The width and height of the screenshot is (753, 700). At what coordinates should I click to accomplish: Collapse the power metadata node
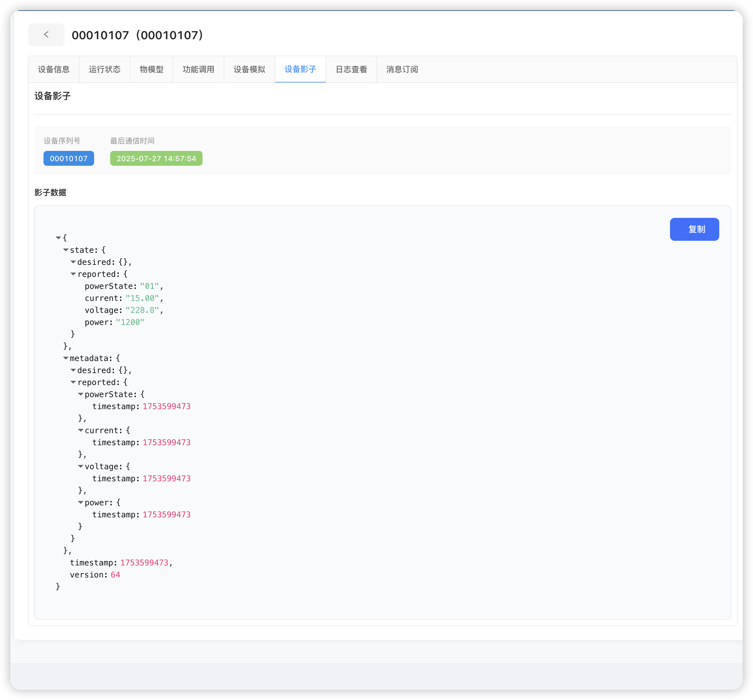81,503
